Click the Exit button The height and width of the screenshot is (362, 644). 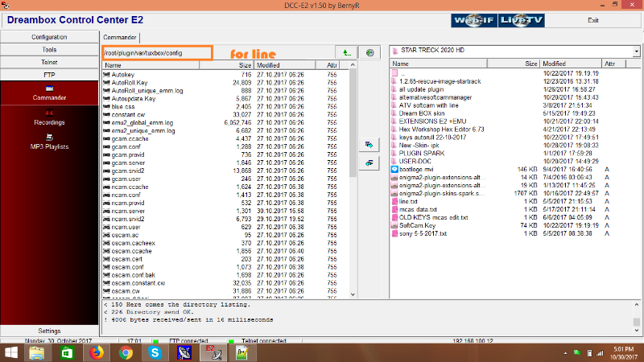click(x=592, y=20)
